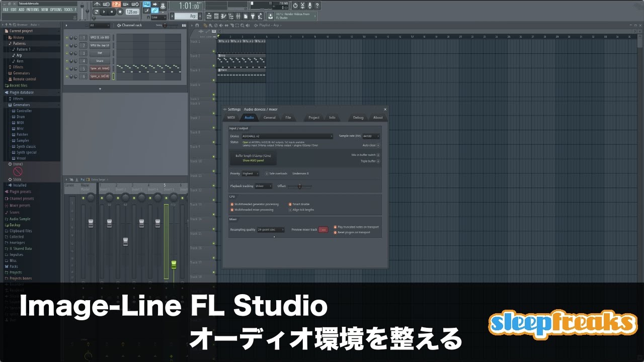Toggle the metronome icon in toolbar

click(x=98, y=4)
